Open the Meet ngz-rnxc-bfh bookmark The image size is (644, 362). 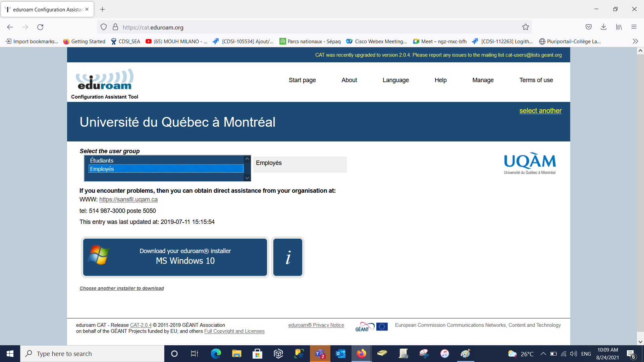(x=440, y=41)
